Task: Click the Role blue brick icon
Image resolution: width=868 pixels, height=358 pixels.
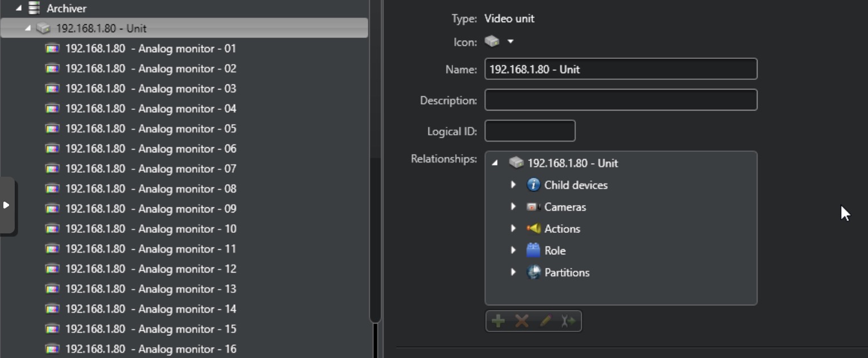Action: click(533, 250)
